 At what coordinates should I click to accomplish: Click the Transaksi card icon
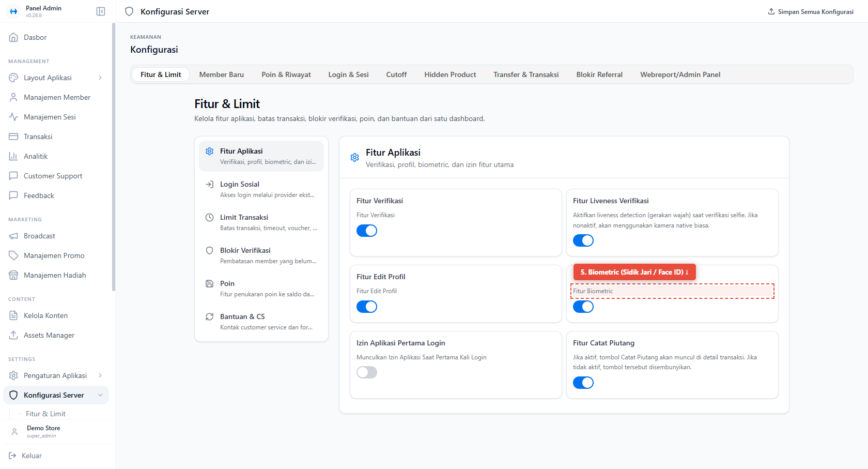(13, 137)
